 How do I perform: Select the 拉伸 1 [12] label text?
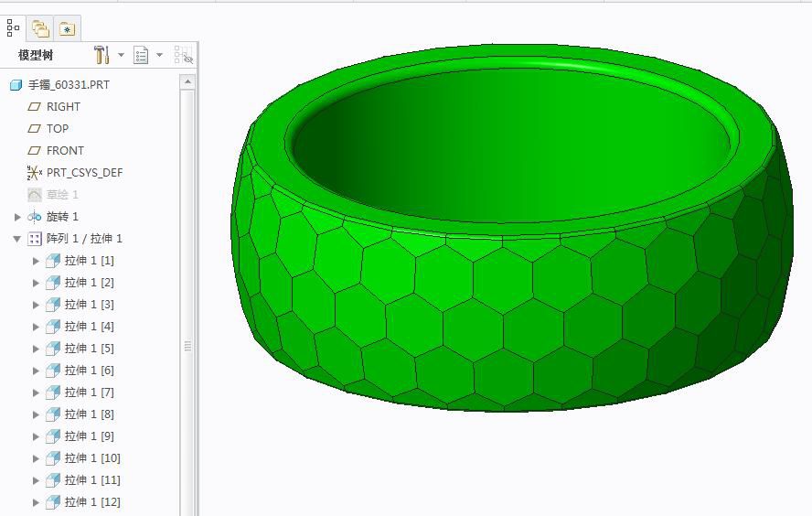coord(92,502)
